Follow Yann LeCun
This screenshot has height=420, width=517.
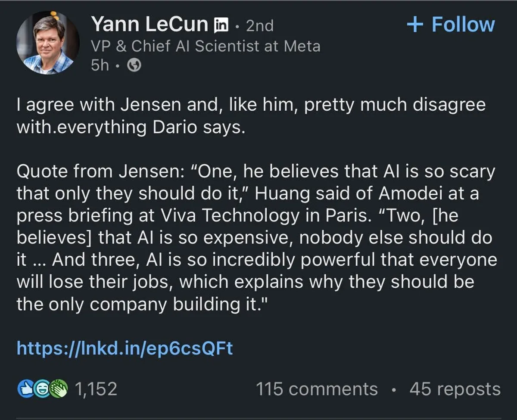click(451, 25)
